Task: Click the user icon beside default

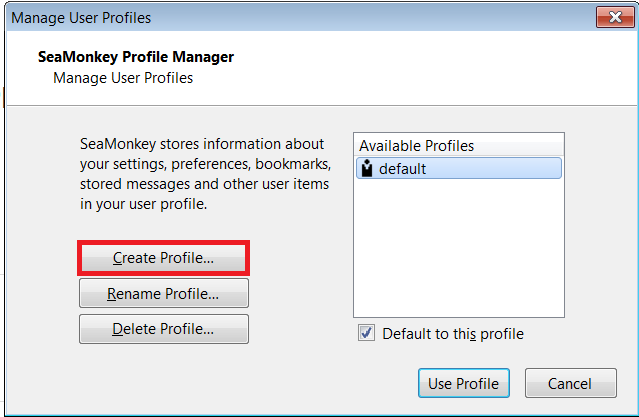Action: (x=367, y=168)
